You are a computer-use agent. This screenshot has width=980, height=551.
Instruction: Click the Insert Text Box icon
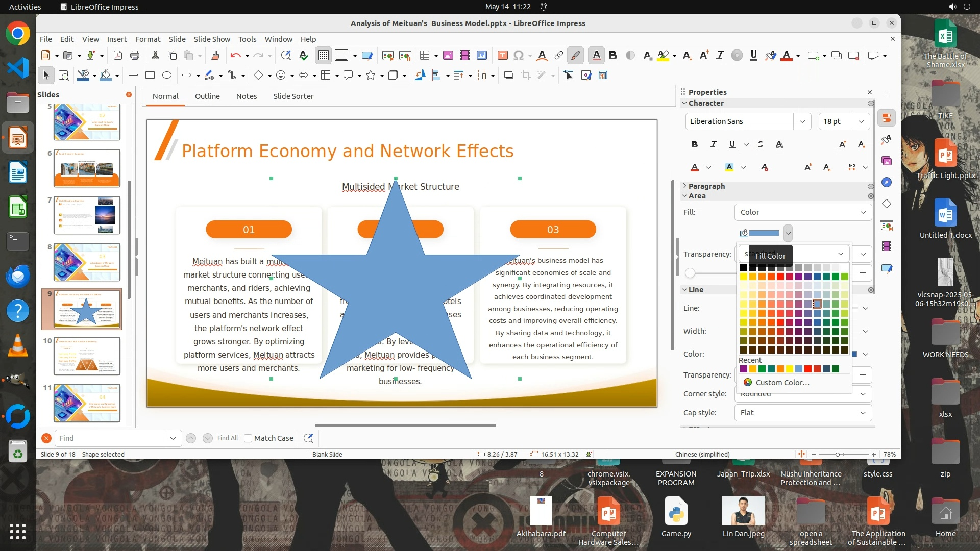pyautogui.click(x=502, y=56)
